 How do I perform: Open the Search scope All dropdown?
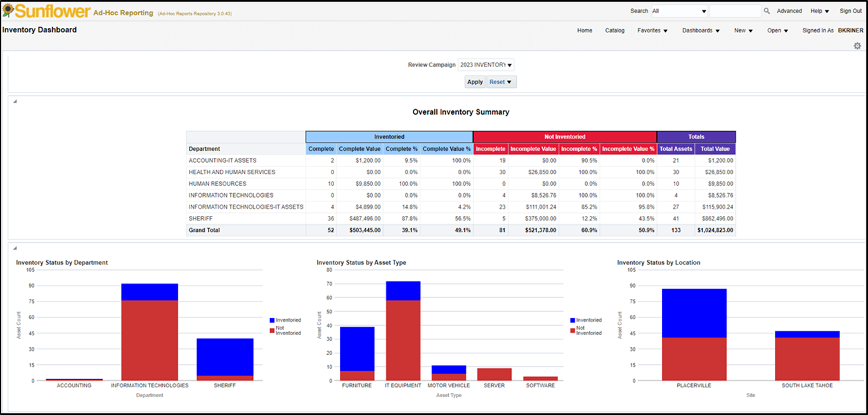679,11
